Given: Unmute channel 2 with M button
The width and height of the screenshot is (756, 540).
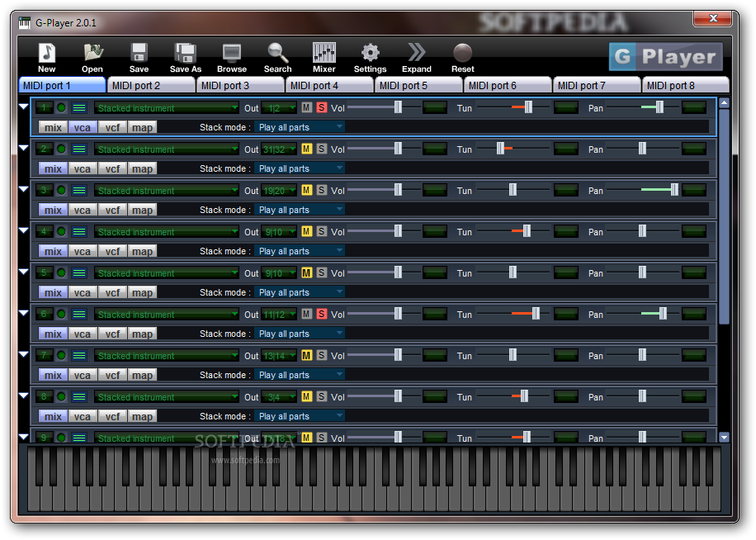Looking at the screenshot, I should (x=307, y=149).
